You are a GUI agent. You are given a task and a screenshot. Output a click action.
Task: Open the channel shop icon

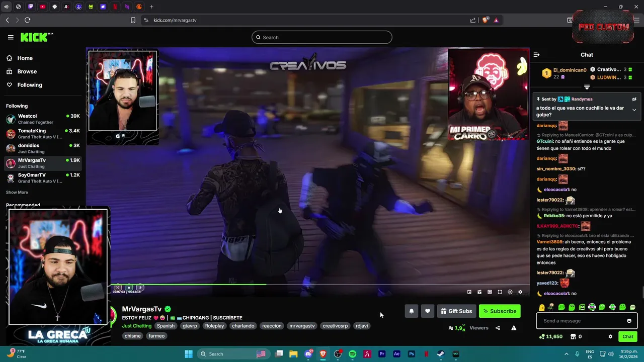pos(573,336)
